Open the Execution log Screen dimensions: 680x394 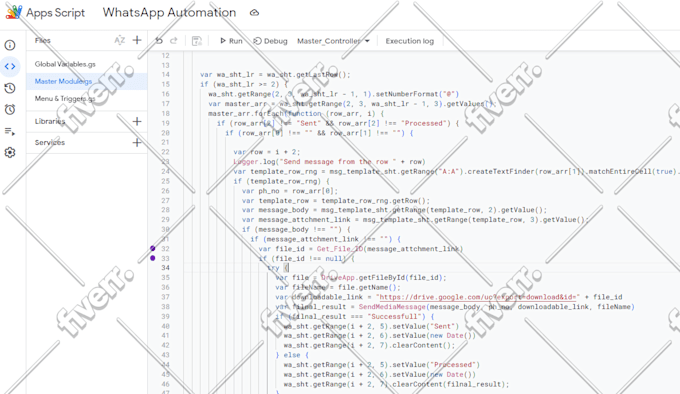[409, 41]
